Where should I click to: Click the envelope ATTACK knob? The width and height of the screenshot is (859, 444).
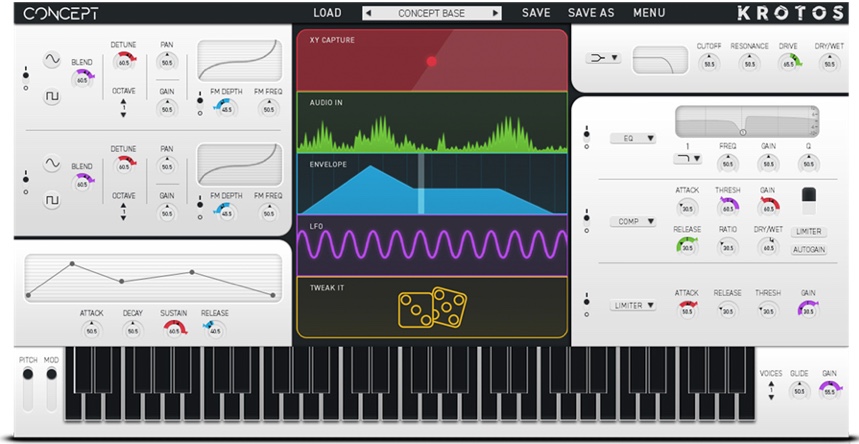pos(91,331)
